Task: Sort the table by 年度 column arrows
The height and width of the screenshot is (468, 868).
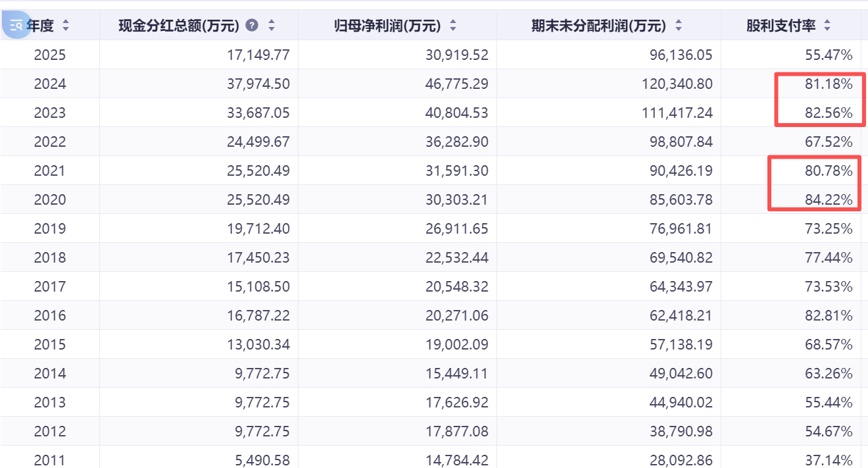Action: tap(65, 26)
